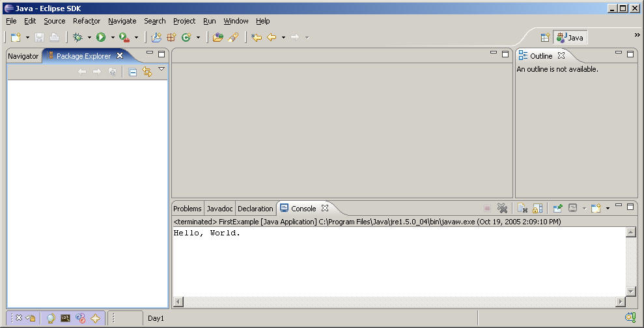Screen dimensions: 644x328
Task: Click Package Explorer's grayed Up folder icon
Action: [112, 72]
